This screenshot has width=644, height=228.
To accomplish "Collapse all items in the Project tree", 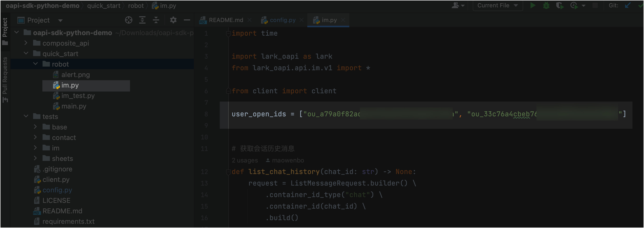I will (156, 20).
